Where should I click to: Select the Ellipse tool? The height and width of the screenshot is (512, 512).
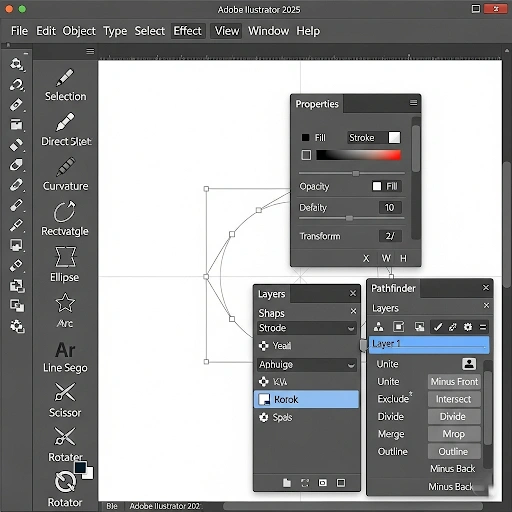click(65, 265)
